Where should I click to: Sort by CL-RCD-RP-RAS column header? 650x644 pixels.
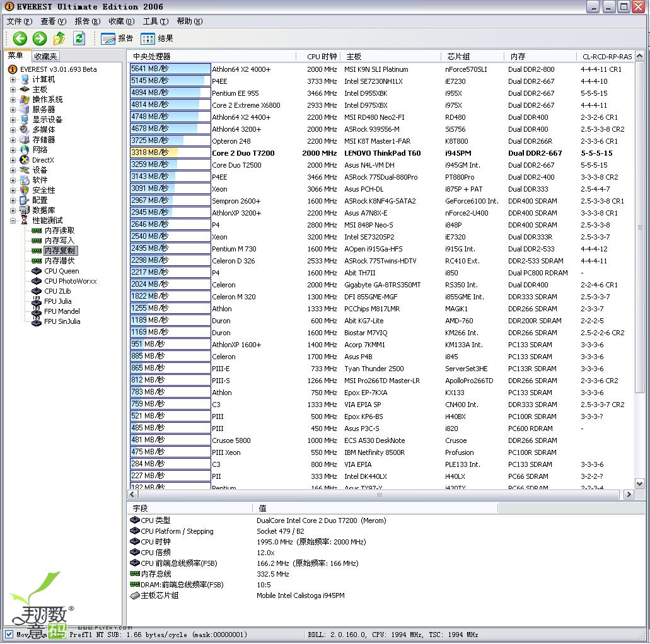point(605,56)
